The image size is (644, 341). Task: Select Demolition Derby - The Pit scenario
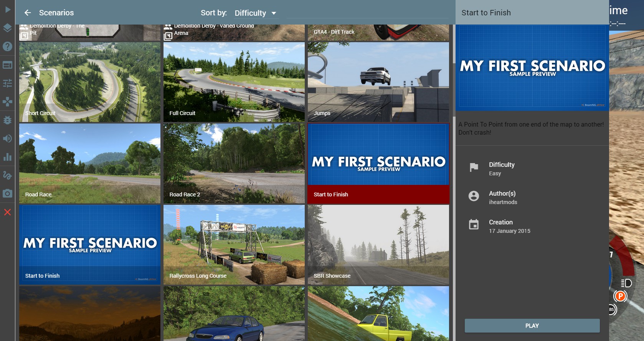click(x=90, y=33)
